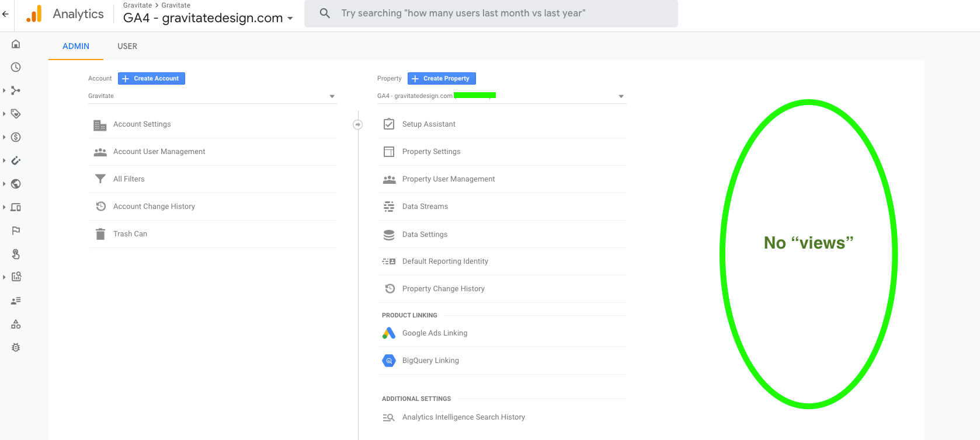Open Demographics via the globe sidebar icon
The width and height of the screenshot is (980, 440).
tap(16, 184)
